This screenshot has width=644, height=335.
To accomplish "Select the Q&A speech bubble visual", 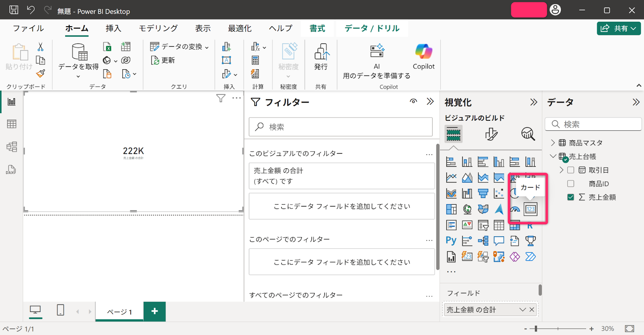I will 499,241.
